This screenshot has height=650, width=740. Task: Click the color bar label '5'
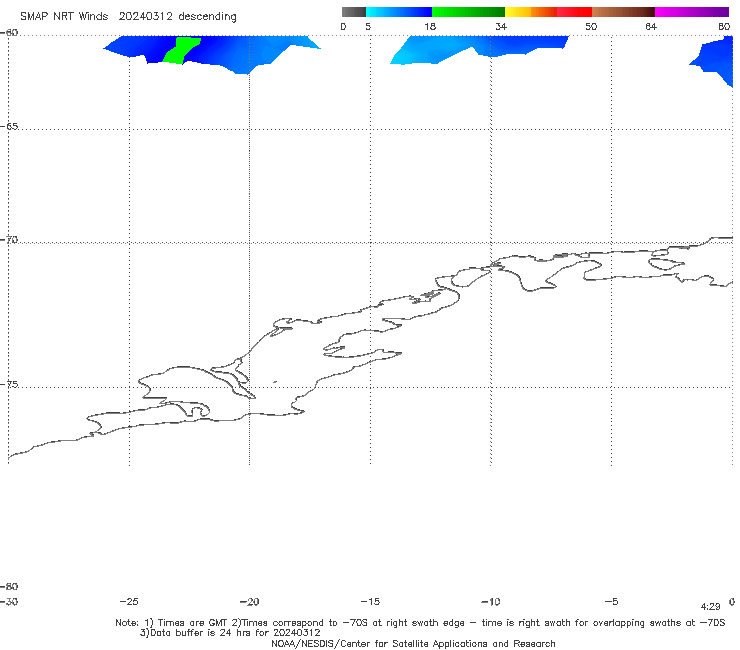(368, 27)
